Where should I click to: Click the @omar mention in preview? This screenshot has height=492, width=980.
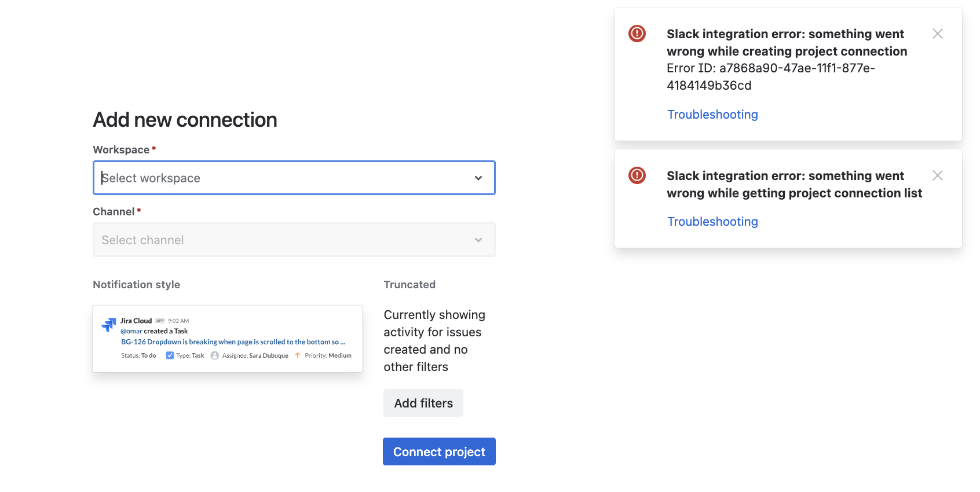(x=131, y=331)
